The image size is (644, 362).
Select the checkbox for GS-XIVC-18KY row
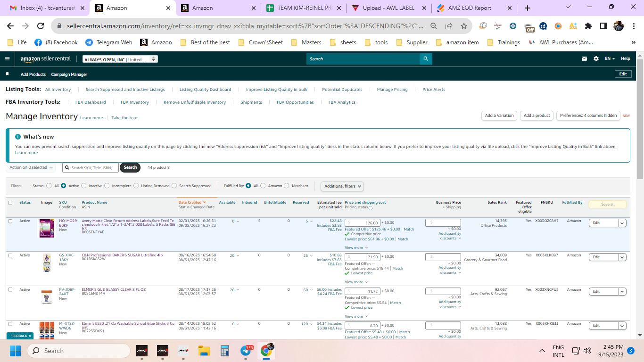click(x=10, y=255)
